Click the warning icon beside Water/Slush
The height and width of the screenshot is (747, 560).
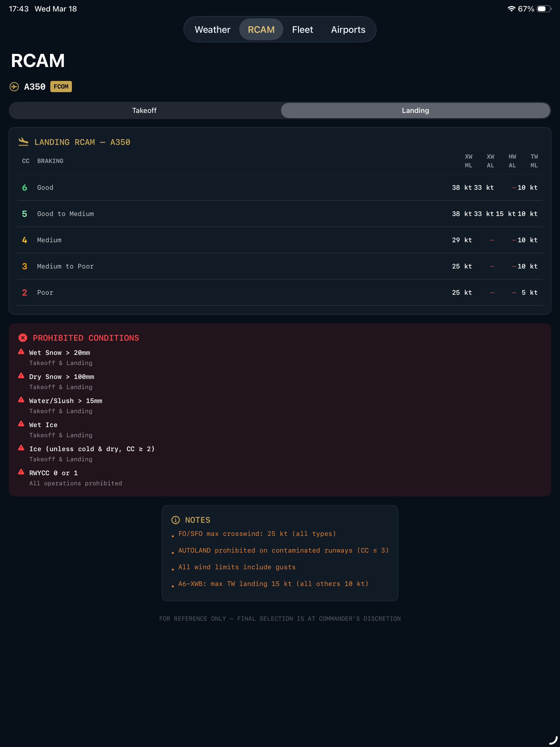[x=21, y=399]
